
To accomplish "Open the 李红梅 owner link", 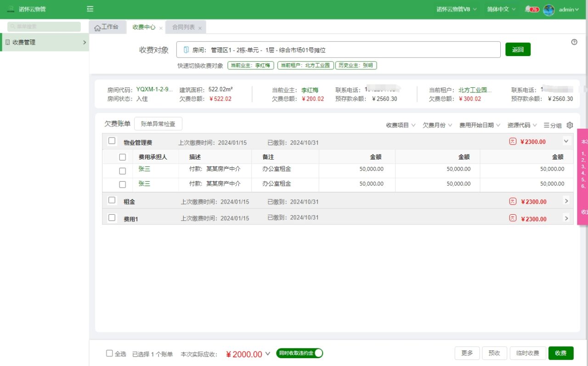I will [x=310, y=90].
